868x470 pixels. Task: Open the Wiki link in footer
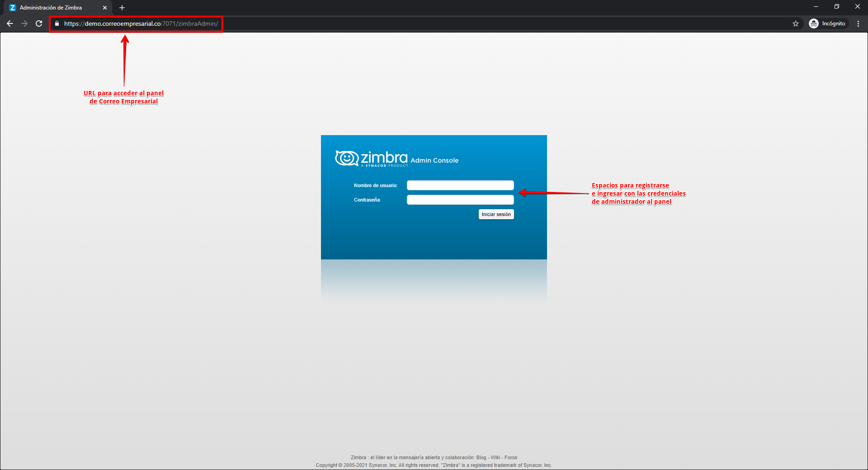[x=495, y=457]
